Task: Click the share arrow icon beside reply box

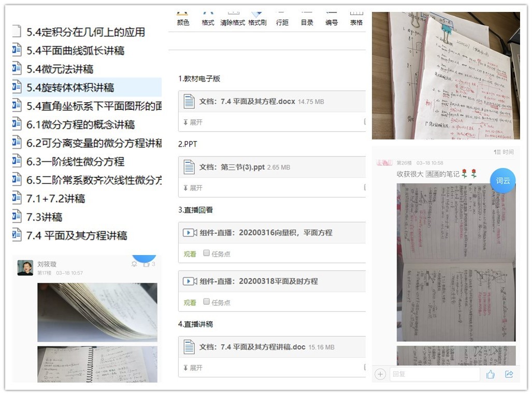Action: click(509, 374)
